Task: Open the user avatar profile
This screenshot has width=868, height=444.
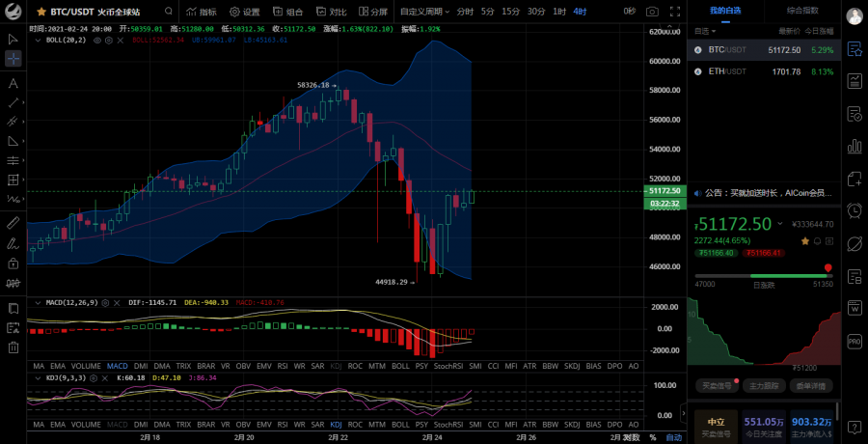Action: [854, 15]
